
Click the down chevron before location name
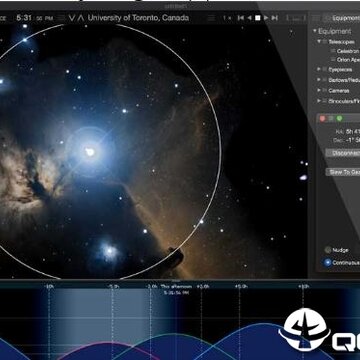click(x=72, y=18)
